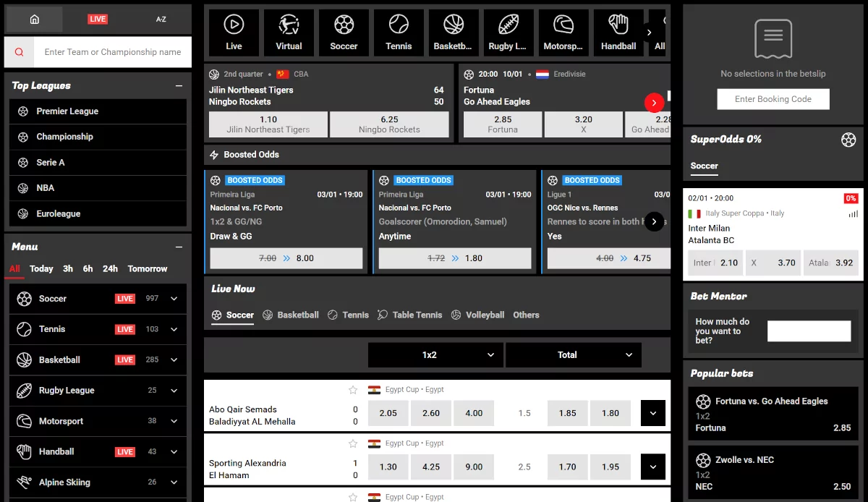Favorite Sporting Alexandria match with star
Viewport: 868px width, 502px height.
(353, 443)
